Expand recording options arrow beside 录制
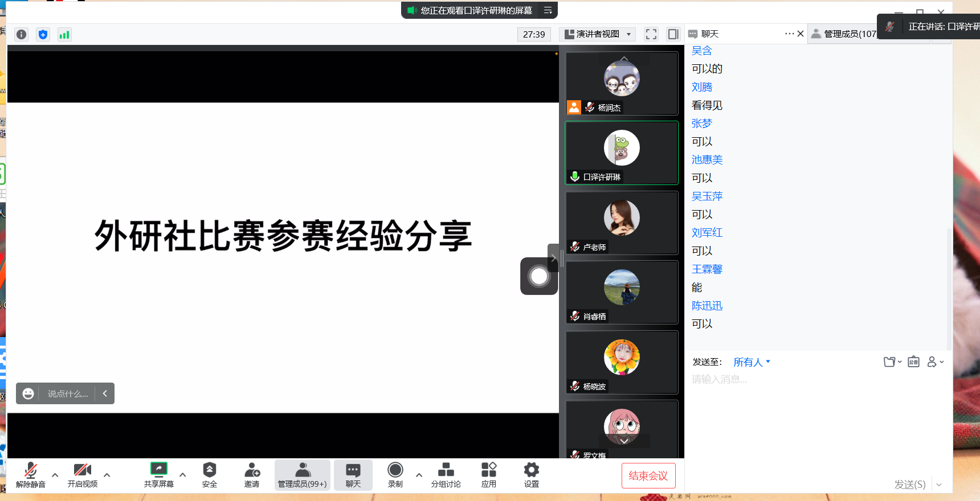This screenshot has height=501, width=980. click(419, 475)
